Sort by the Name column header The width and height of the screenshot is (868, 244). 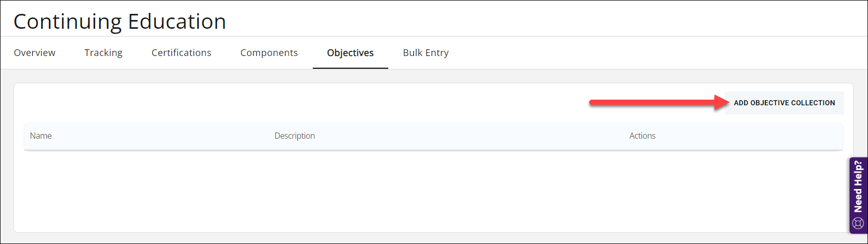pyautogui.click(x=41, y=136)
